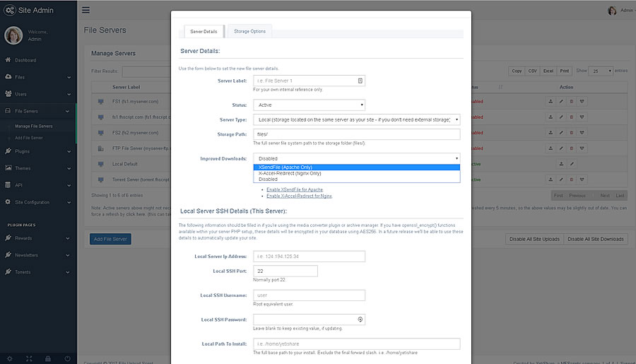Open the Show entries count dropdown

[x=601, y=71]
